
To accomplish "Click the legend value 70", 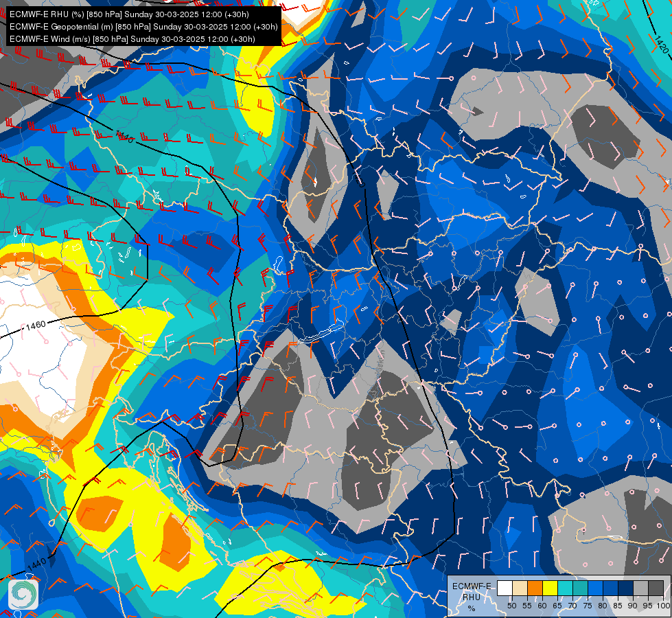I will coord(572,606).
